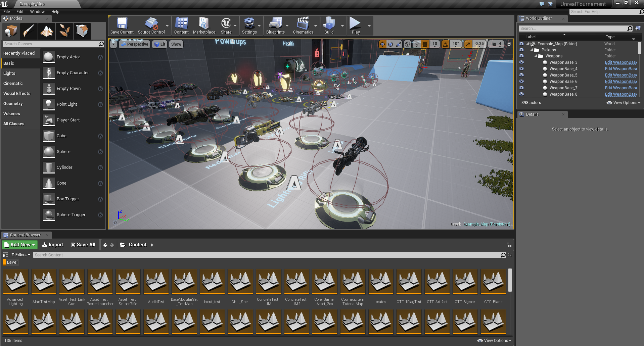Open the Marketplace toolbar icon
The height and width of the screenshot is (346, 644).
pyautogui.click(x=204, y=26)
